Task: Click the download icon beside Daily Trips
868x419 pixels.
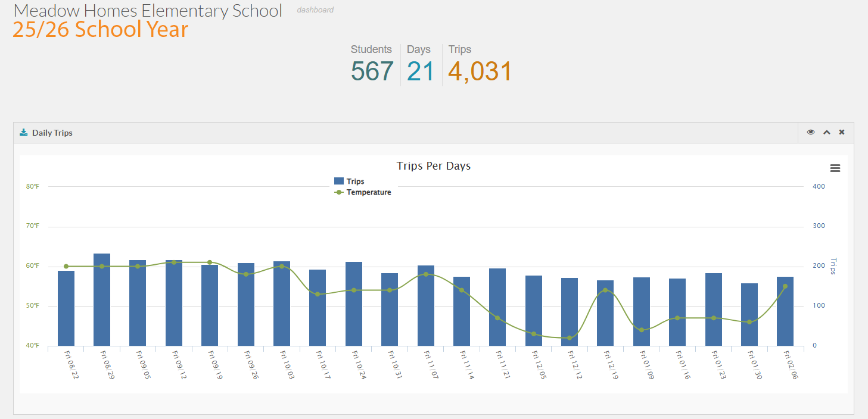Action: point(24,133)
